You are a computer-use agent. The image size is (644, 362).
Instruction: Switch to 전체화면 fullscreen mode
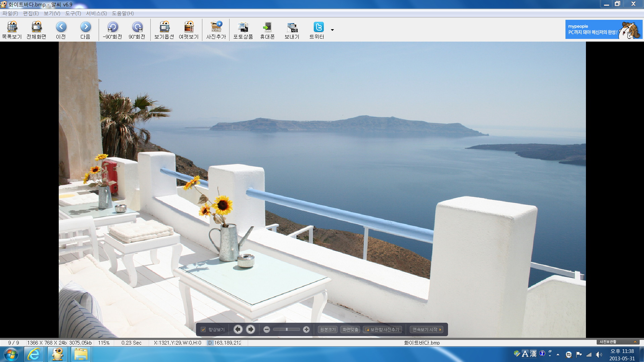pyautogui.click(x=36, y=30)
